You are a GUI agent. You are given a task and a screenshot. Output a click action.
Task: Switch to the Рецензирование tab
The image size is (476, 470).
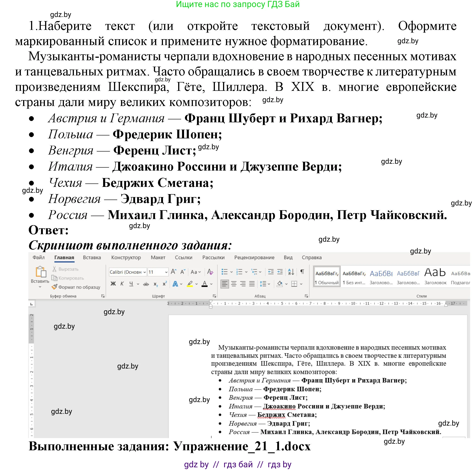click(x=254, y=258)
